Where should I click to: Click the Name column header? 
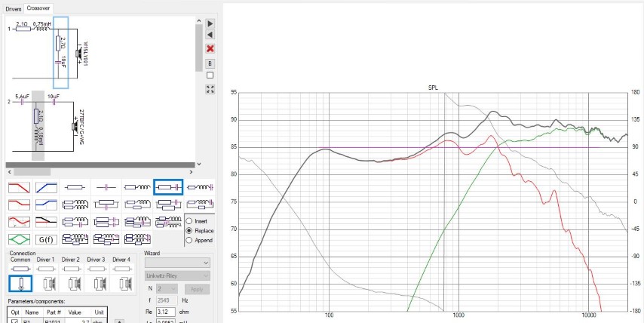click(x=32, y=312)
